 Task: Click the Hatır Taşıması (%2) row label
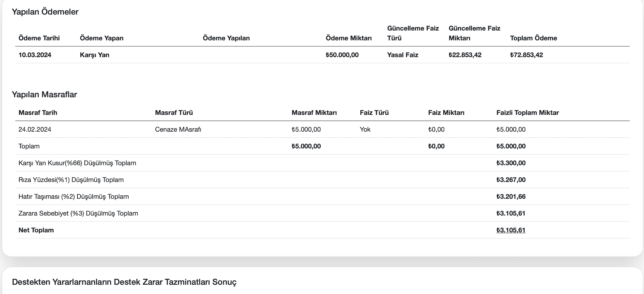(x=73, y=196)
